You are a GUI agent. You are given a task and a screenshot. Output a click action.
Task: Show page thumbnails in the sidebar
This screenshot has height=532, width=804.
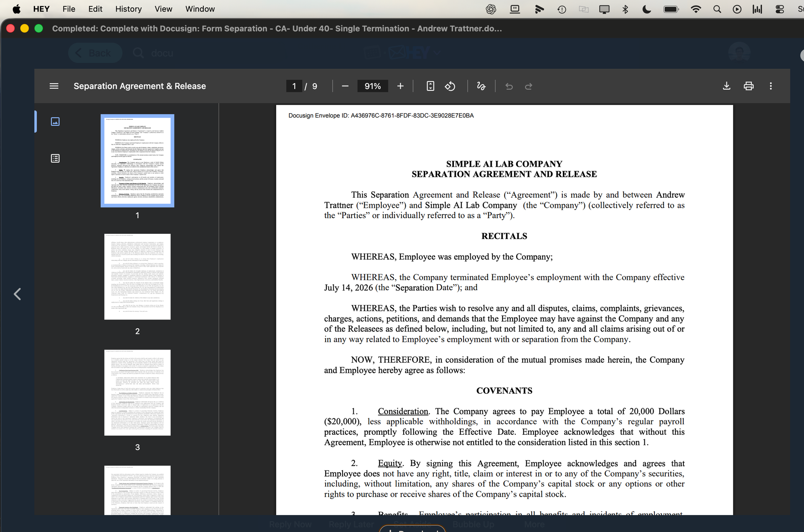coord(55,121)
